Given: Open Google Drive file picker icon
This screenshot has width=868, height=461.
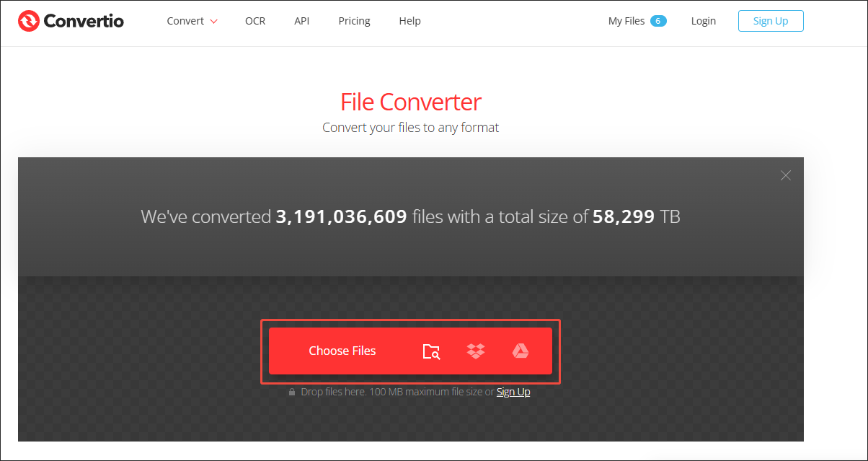Looking at the screenshot, I should (x=521, y=351).
